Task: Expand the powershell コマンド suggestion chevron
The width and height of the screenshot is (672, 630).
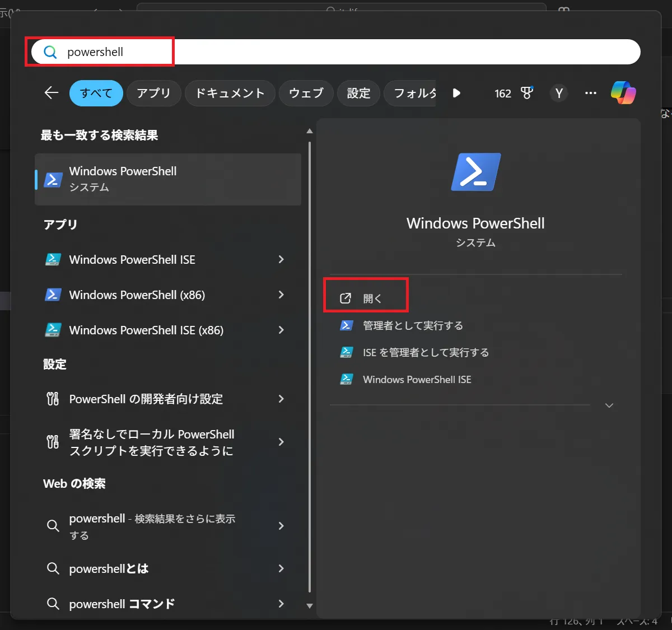Action: pyautogui.click(x=281, y=604)
